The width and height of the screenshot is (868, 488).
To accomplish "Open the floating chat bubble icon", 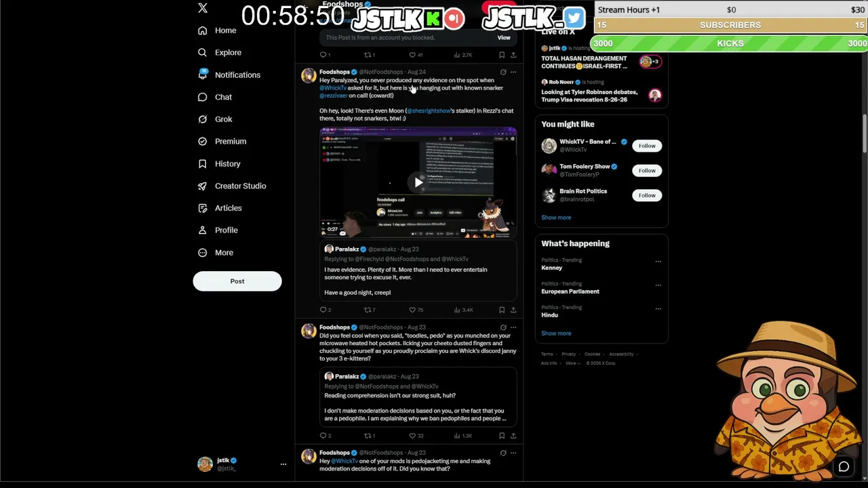I will 844,466.
